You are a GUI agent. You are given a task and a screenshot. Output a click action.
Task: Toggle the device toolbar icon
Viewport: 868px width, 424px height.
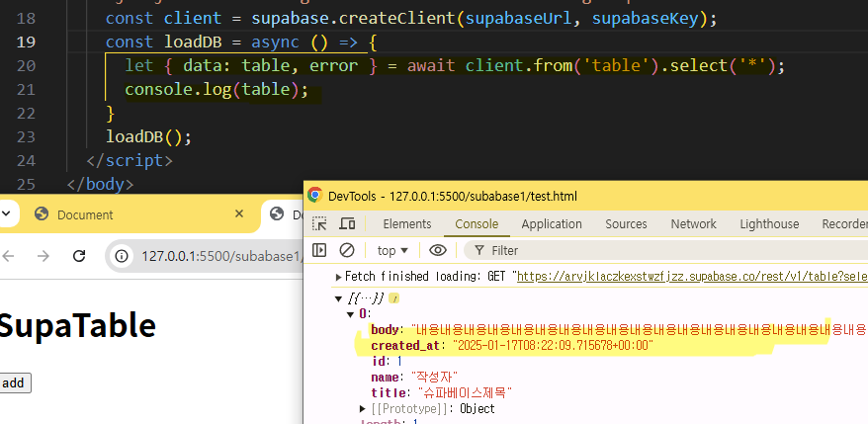[347, 224]
